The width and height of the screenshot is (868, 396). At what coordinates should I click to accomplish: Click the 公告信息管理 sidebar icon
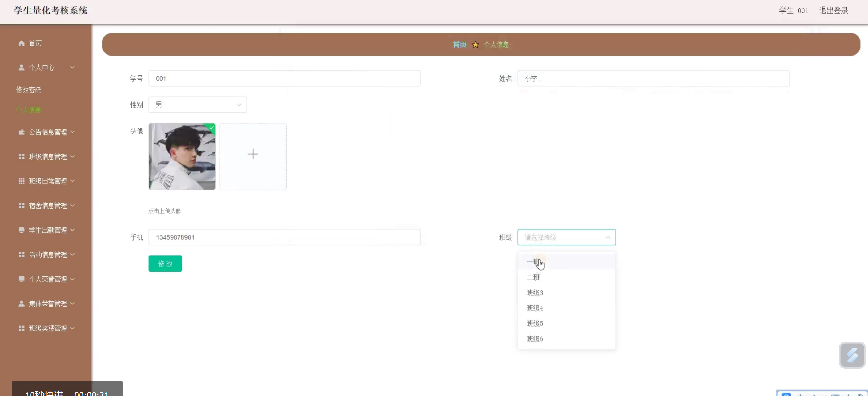(21, 132)
